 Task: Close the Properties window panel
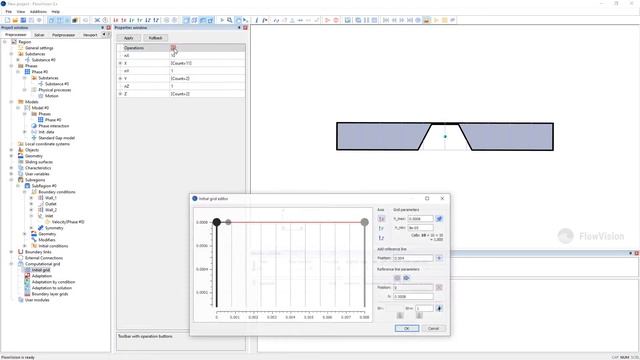tap(245, 27)
